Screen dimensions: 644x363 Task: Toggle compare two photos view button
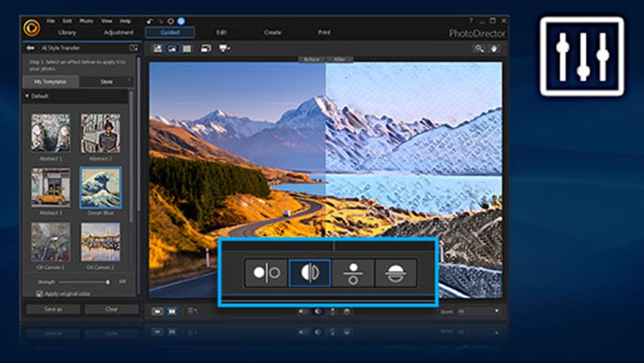coord(172,311)
